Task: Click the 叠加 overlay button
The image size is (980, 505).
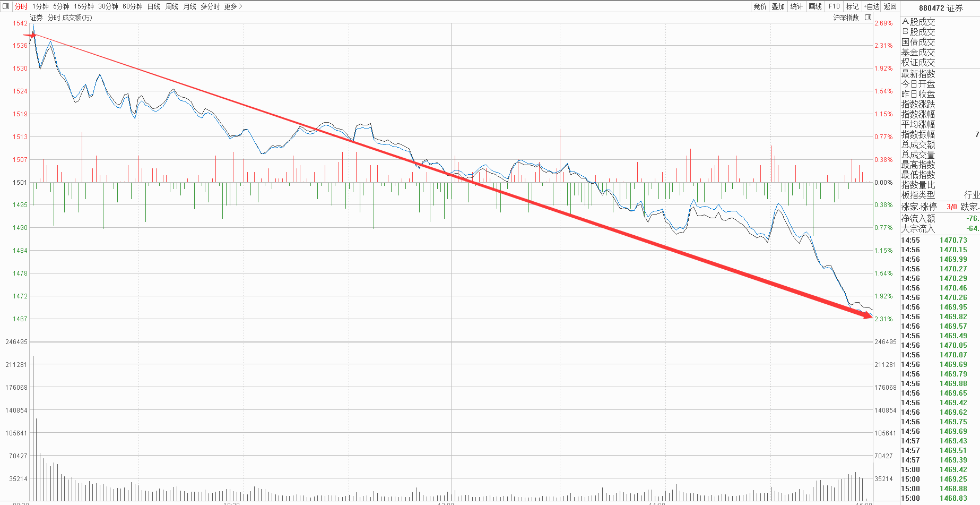Action: [x=778, y=6]
